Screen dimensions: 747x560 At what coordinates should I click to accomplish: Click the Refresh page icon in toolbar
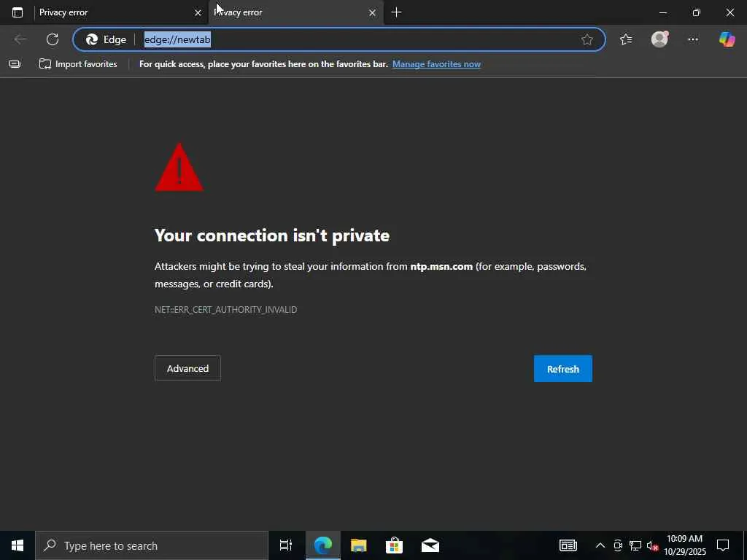point(53,39)
